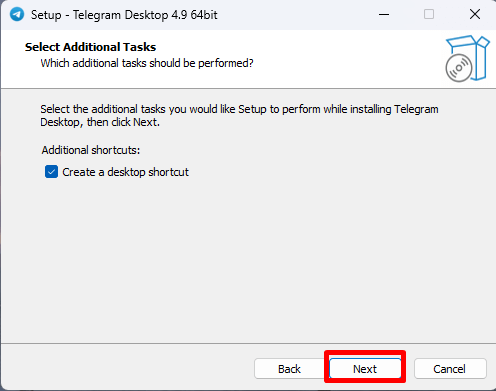This screenshot has width=496, height=391.
Task: Click the instruction text ending 'then click Next.'
Action: pyautogui.click(x=239, y=116)
